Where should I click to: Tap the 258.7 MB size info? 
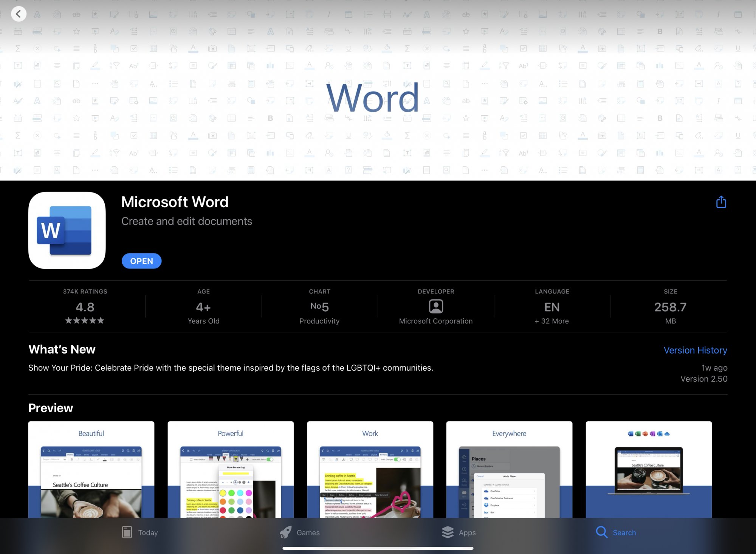670,307
